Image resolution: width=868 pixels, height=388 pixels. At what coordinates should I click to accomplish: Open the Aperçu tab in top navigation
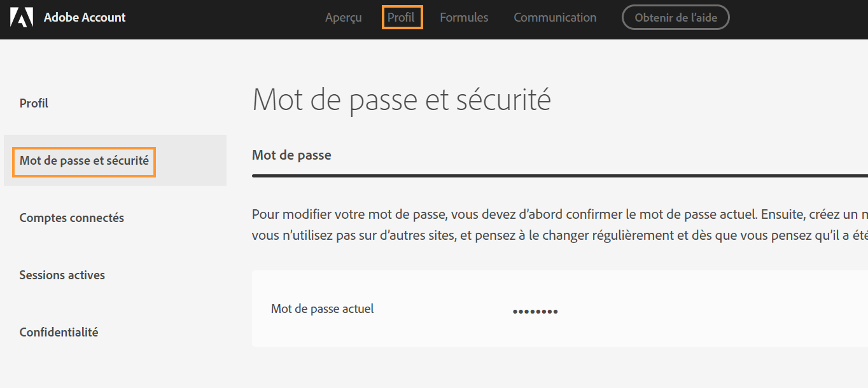click(343, 18)
